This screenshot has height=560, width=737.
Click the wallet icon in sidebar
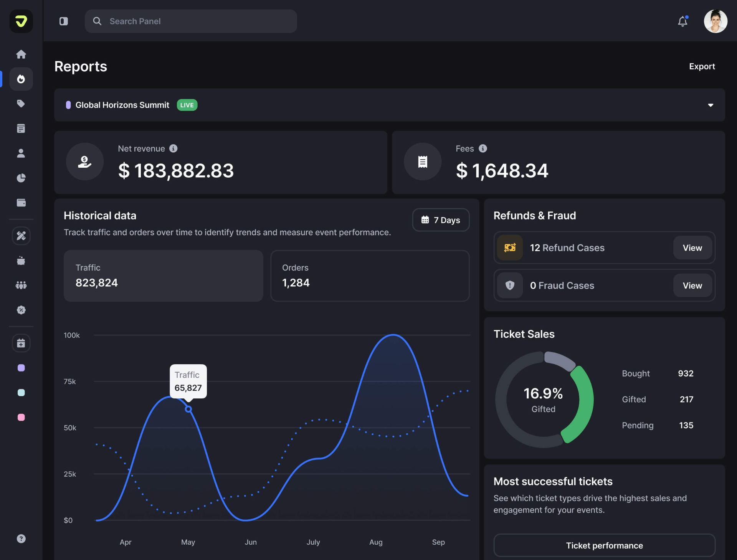pos(21,203)
